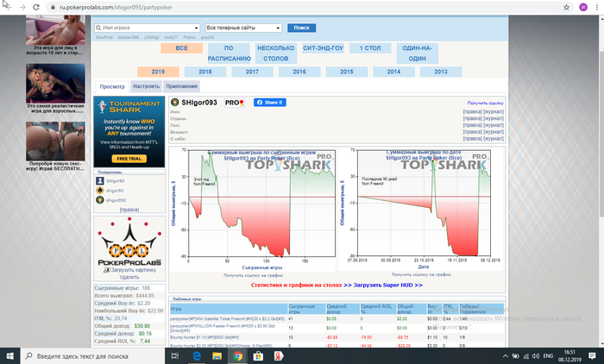Click the Поиск search button

[301, 28]
